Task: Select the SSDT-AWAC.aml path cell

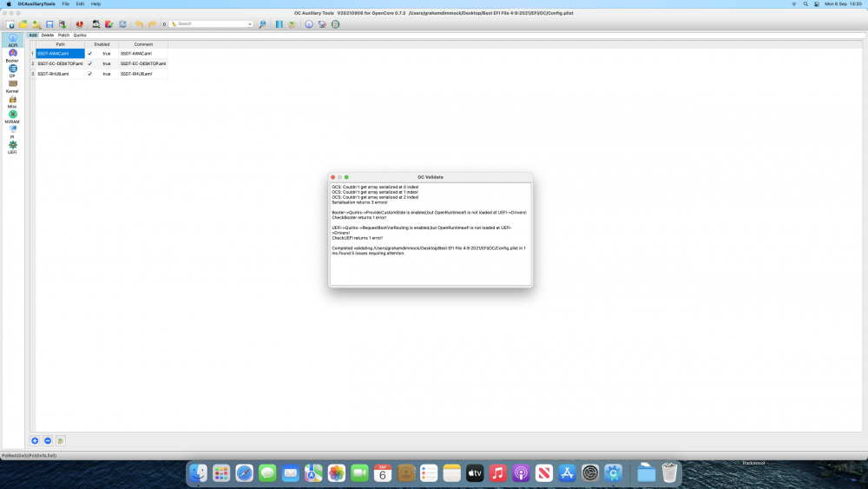Action: pyautogui.click(x=61, y=54)
